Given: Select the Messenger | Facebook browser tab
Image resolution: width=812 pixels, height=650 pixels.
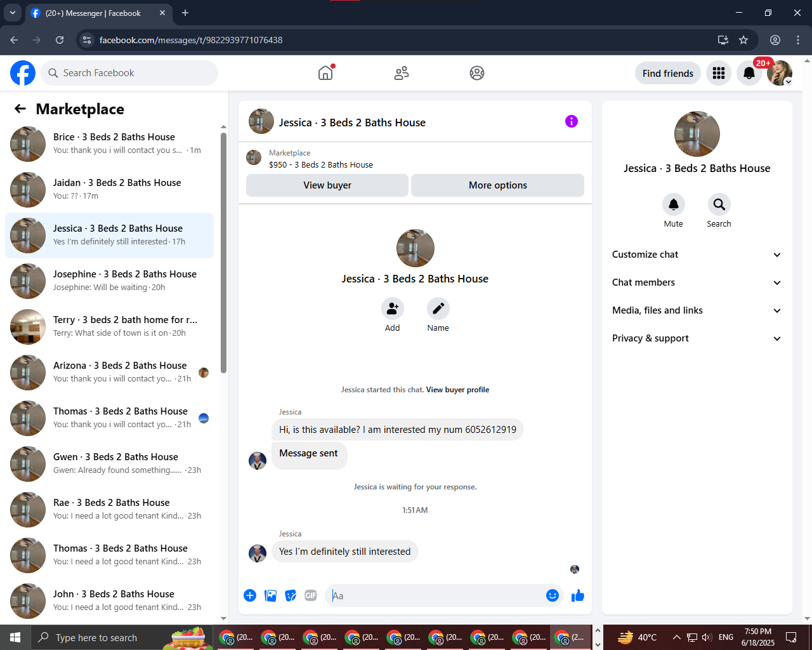Looking at the screenshot, I should tap(98, 13).
